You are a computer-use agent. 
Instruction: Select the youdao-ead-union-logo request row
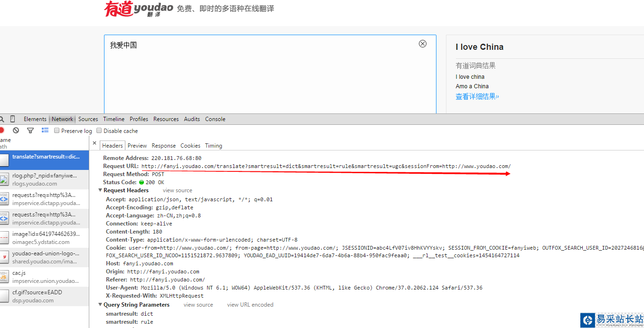[44, 258]
